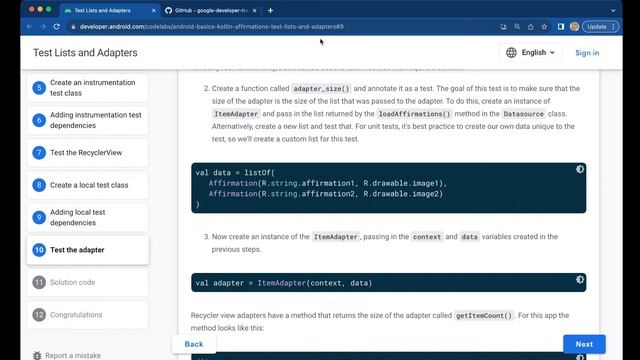This screenshot has height=360, width=640.
Task: Click the address bar URL
Action: [x=211, y=27]
